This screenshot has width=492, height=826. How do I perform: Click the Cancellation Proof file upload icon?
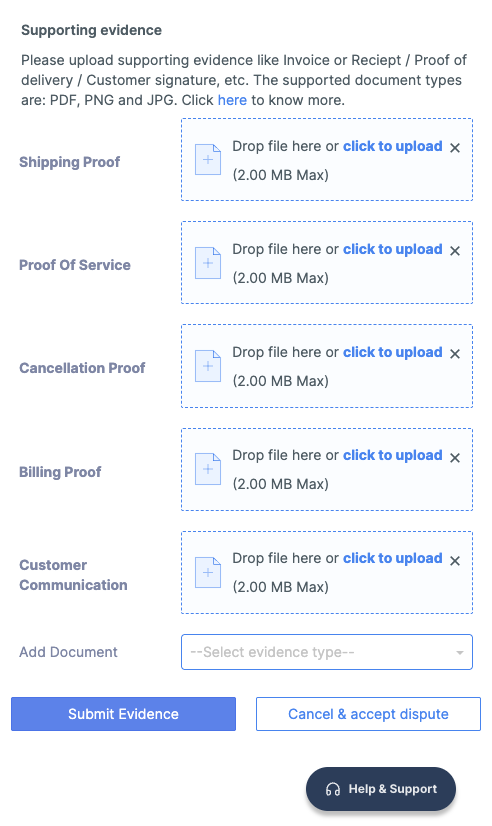click(208, 366)
